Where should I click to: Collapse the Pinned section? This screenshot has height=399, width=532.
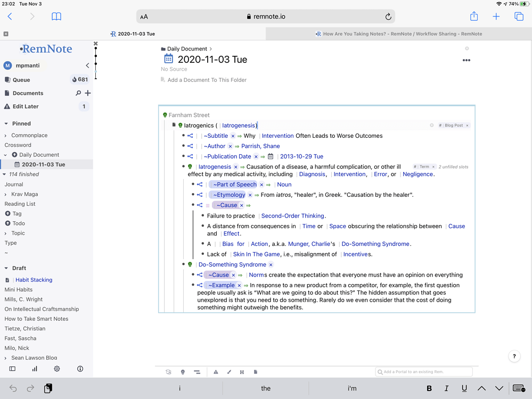pyautogui.click(x=6, y=124)
